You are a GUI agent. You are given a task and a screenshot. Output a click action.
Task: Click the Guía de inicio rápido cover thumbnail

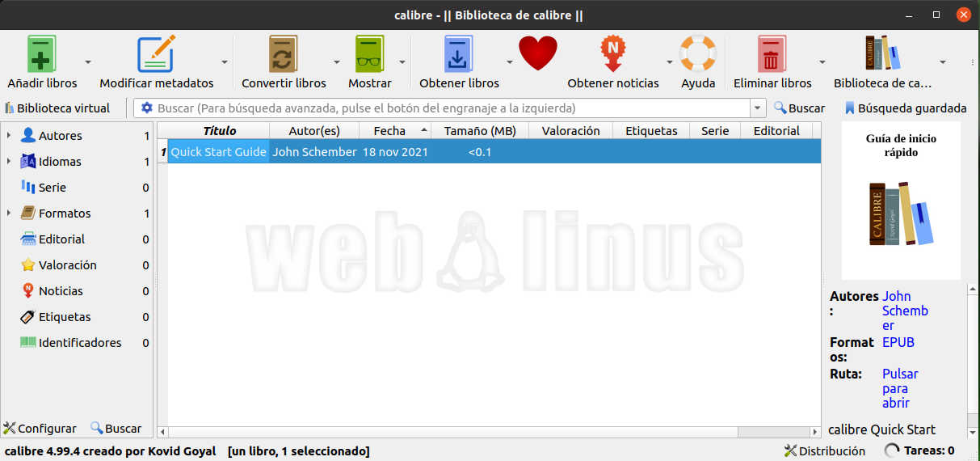pos(901,200)
